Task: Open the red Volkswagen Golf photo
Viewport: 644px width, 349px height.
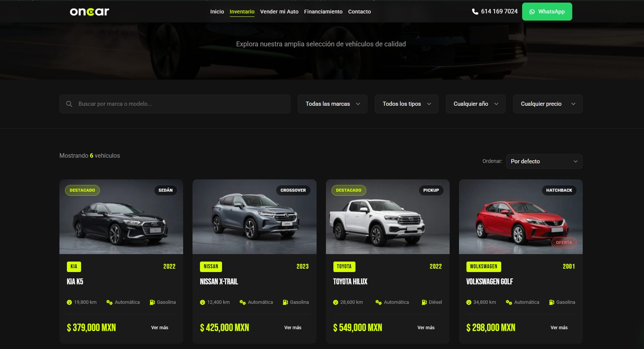Action: coord(521,217)
